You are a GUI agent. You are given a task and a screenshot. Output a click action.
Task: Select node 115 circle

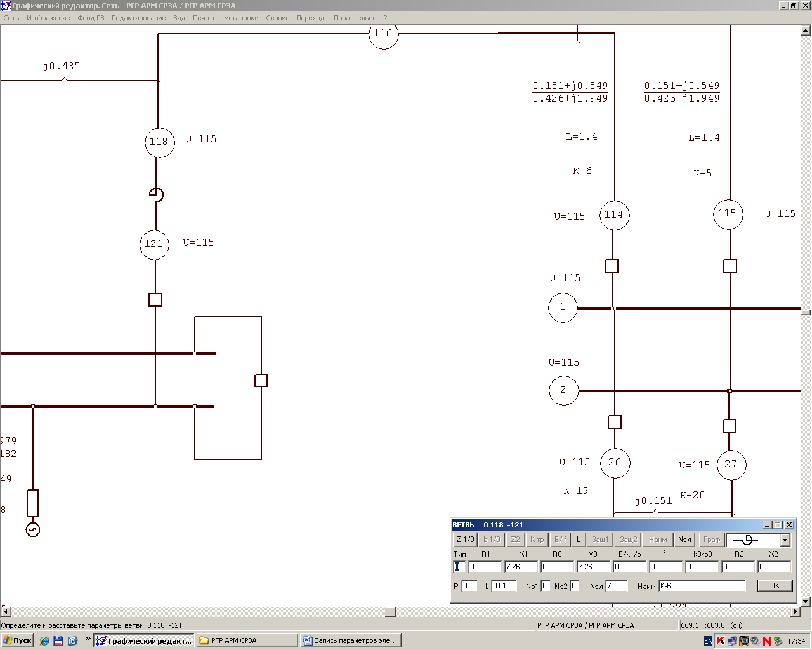coord(728,214)
